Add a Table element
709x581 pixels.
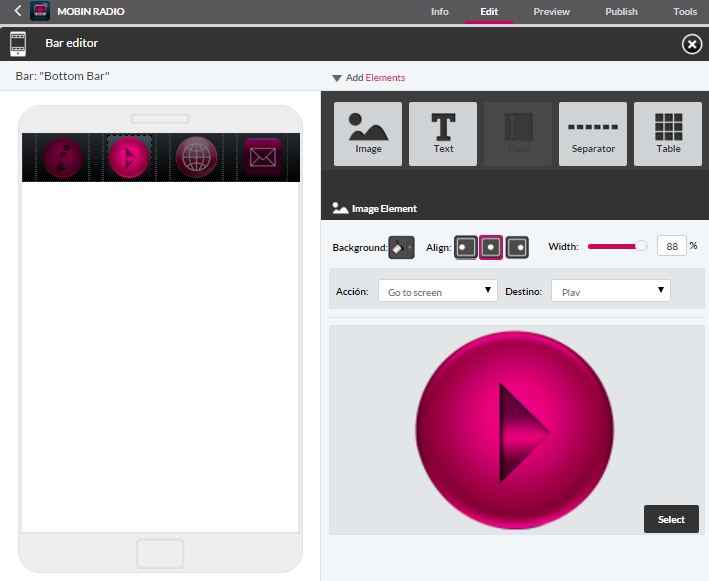pyautogui.click(x=668, y=134)
